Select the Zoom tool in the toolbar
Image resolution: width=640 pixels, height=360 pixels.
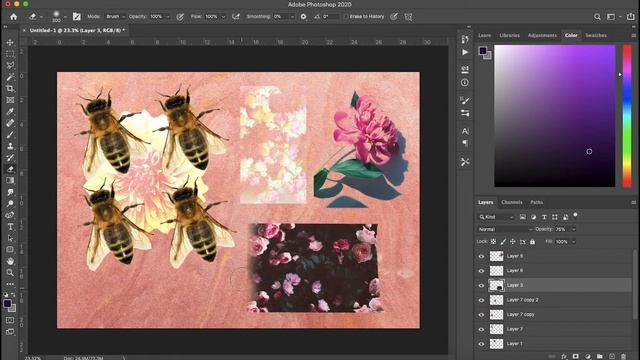point(10,272)
